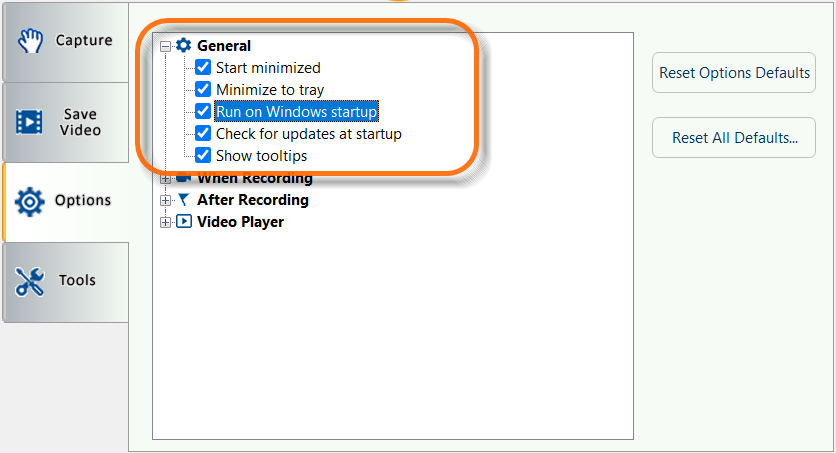Screen dimensions: 836x453
Task: Switch to the Capture tab
Action: point(66,42)
